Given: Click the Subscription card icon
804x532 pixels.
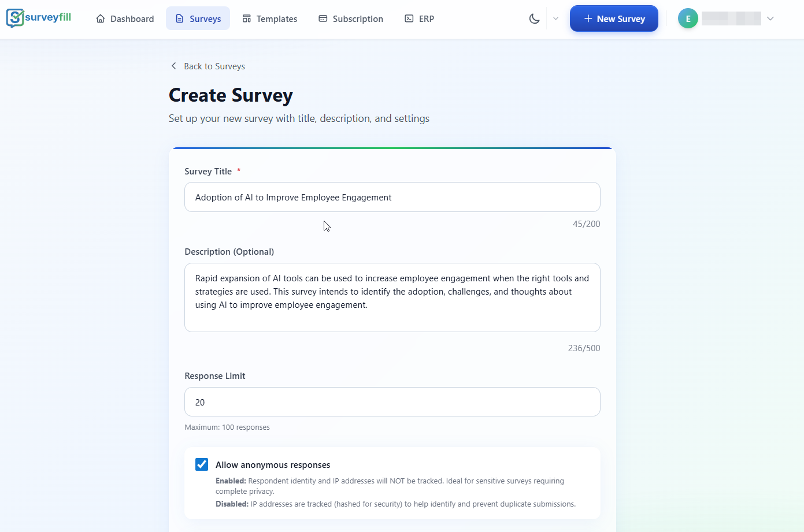Looking at the screenshot, I should 322,18.
